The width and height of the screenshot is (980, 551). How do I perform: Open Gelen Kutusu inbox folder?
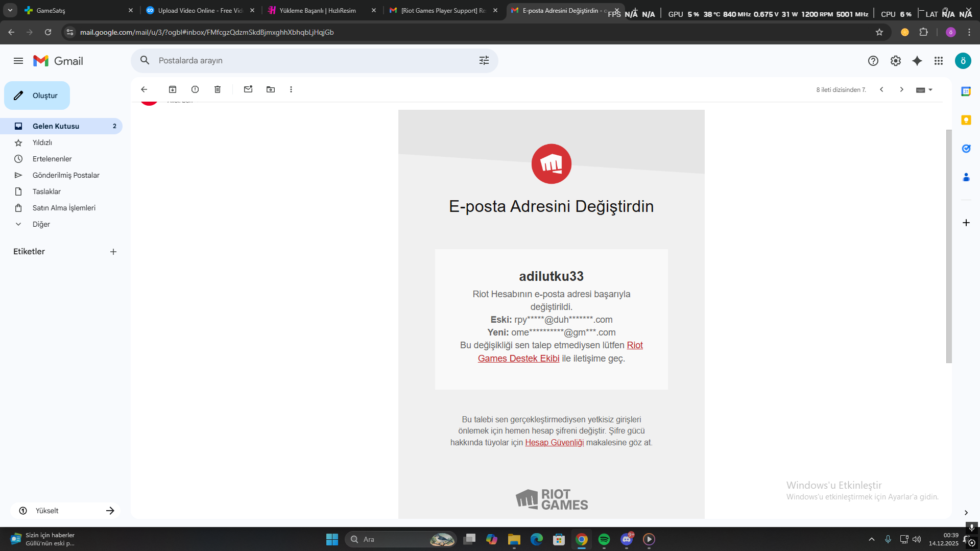click(61, 126)
